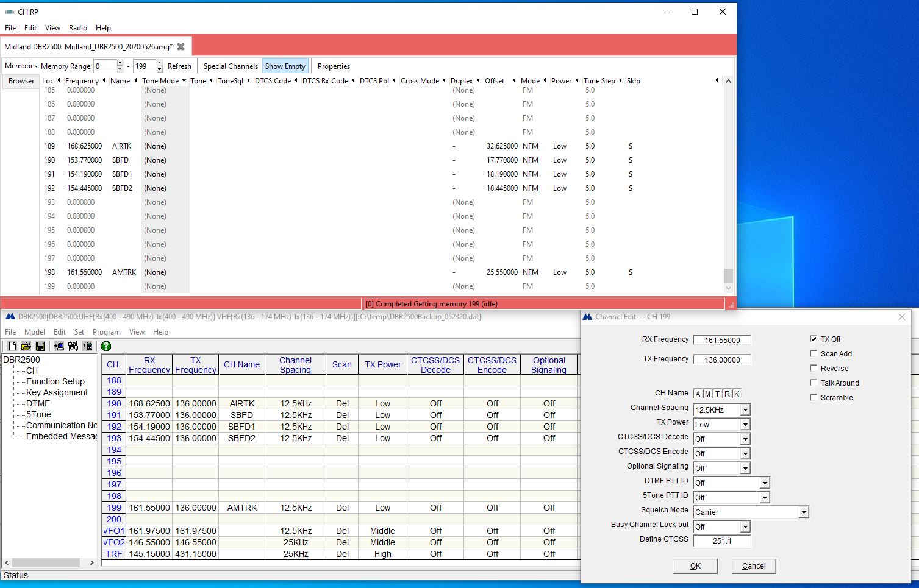Uncheck the TX Off checkbox
Screen dimensions: 919x588
(x=814, y=339)
